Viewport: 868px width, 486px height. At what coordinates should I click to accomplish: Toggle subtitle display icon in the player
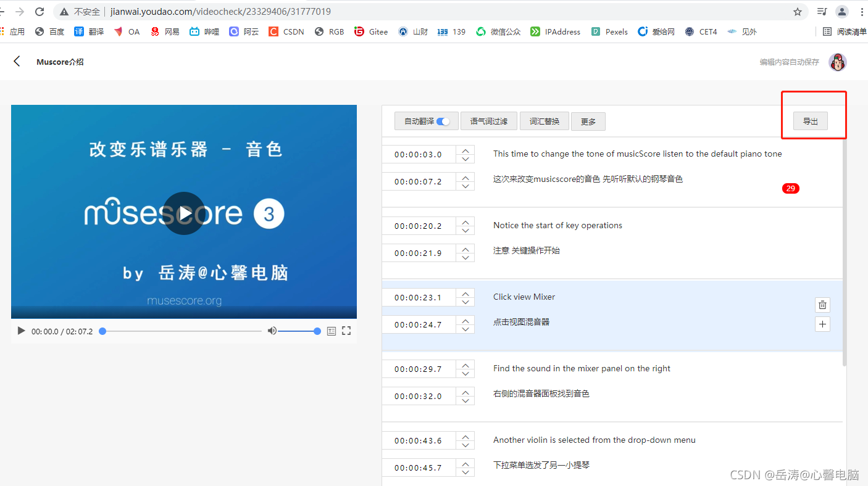click(332, 331)
